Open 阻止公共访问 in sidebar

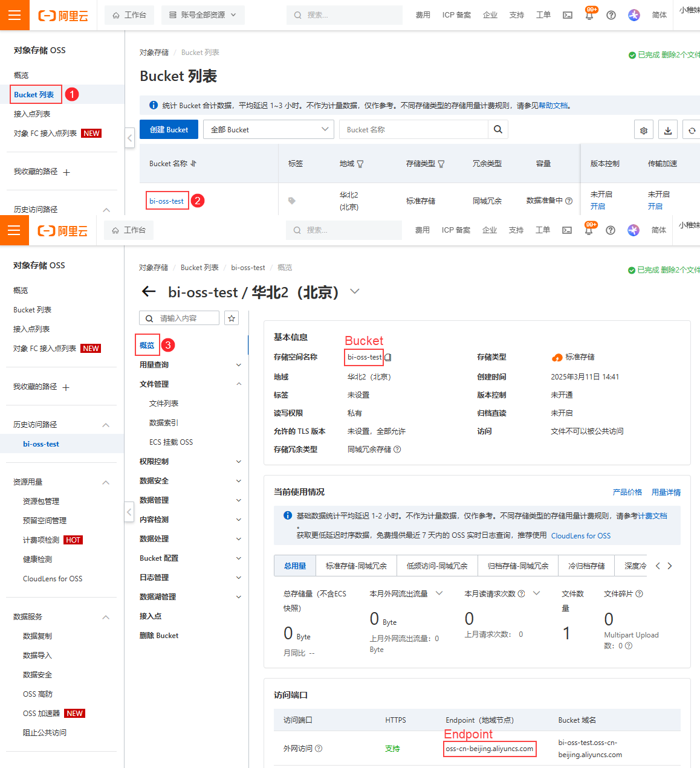[x=45, y=733]
